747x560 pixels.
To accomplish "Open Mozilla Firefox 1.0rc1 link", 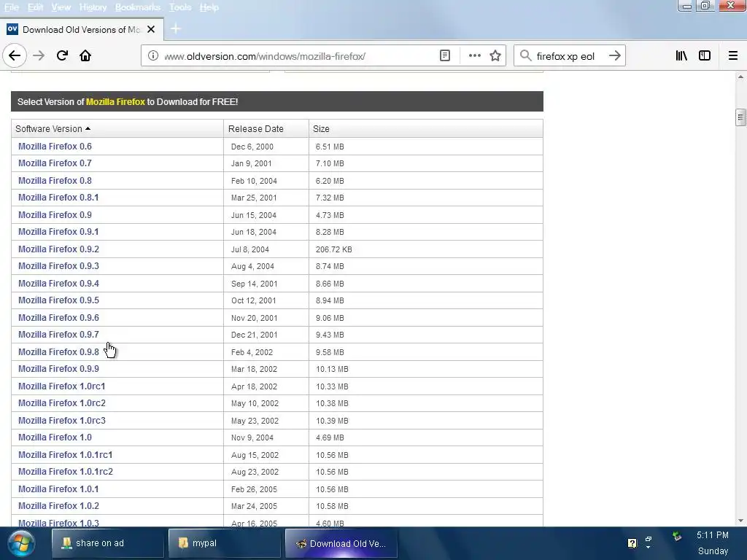I will coord(61,386).
